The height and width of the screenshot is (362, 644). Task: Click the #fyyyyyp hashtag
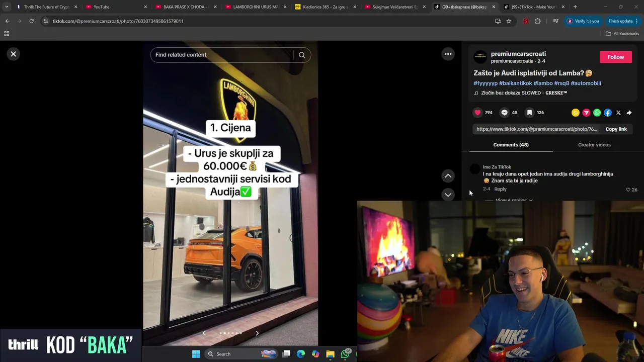click(x=486, y=83)
